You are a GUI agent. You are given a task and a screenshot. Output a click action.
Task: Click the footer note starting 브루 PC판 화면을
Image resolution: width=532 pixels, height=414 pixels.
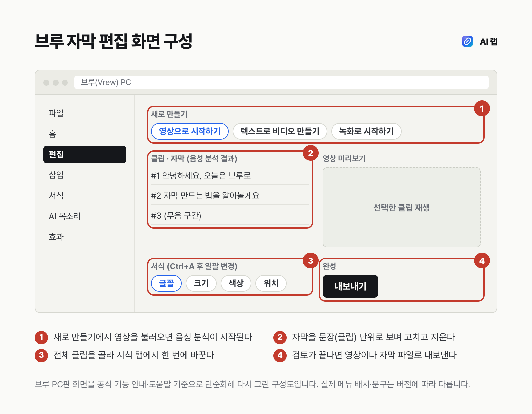(252, 384)
